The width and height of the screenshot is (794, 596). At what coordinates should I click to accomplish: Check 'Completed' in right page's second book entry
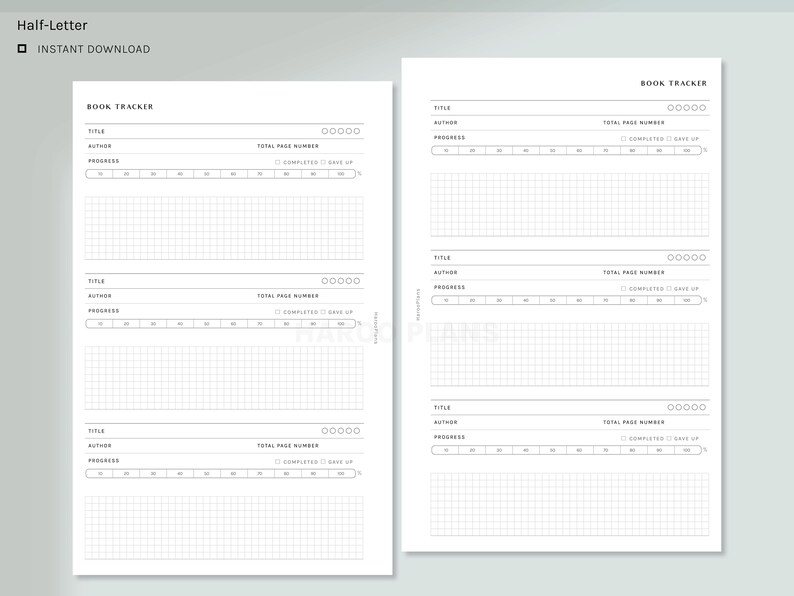(623, 289)
